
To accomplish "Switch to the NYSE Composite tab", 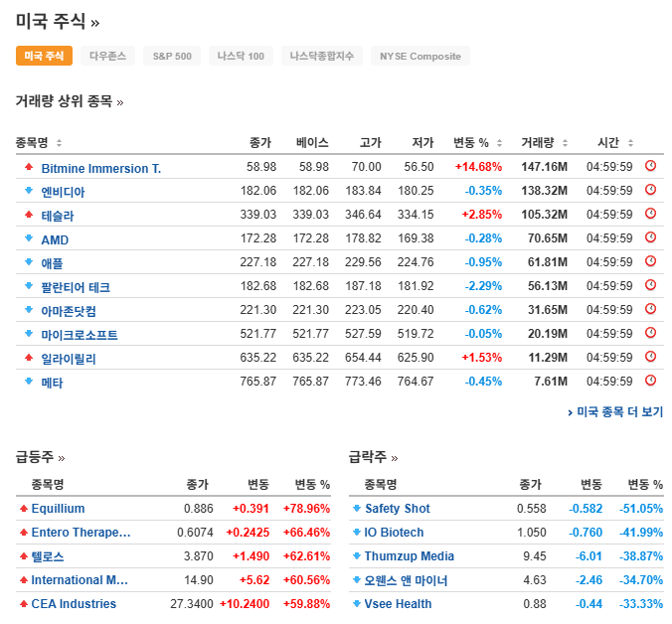I will click(420, 56).
